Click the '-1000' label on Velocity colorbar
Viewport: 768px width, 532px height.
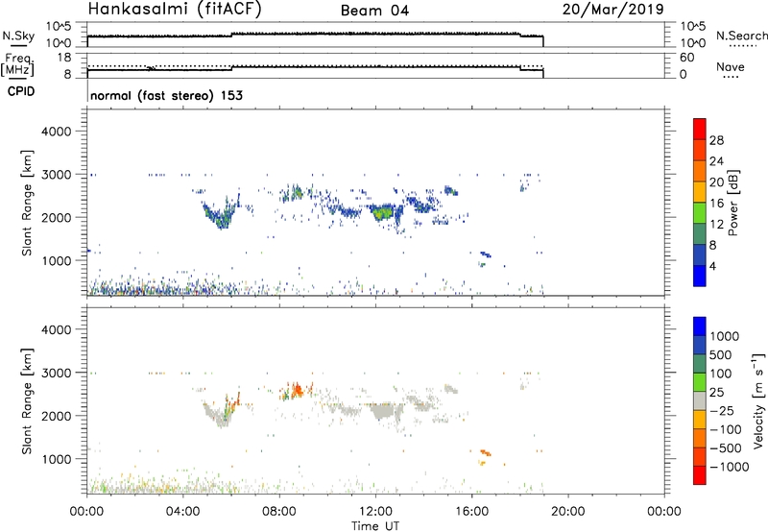click(730, 467)
